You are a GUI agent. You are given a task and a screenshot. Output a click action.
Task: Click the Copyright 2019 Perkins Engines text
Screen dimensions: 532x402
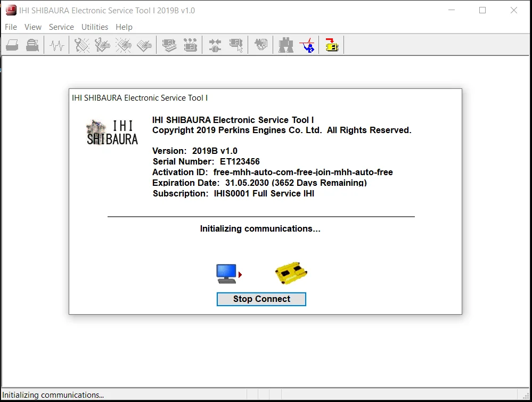point(282,130)
